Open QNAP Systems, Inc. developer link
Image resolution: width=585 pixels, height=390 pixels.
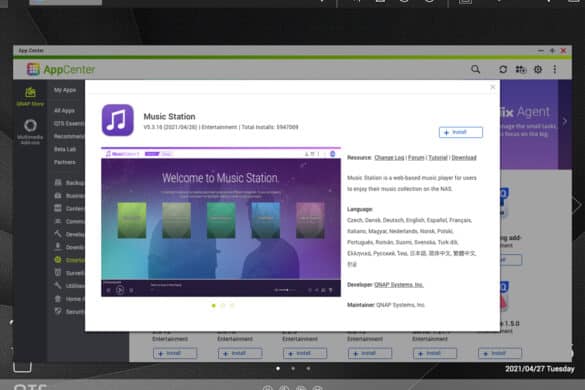coord(398,284)
